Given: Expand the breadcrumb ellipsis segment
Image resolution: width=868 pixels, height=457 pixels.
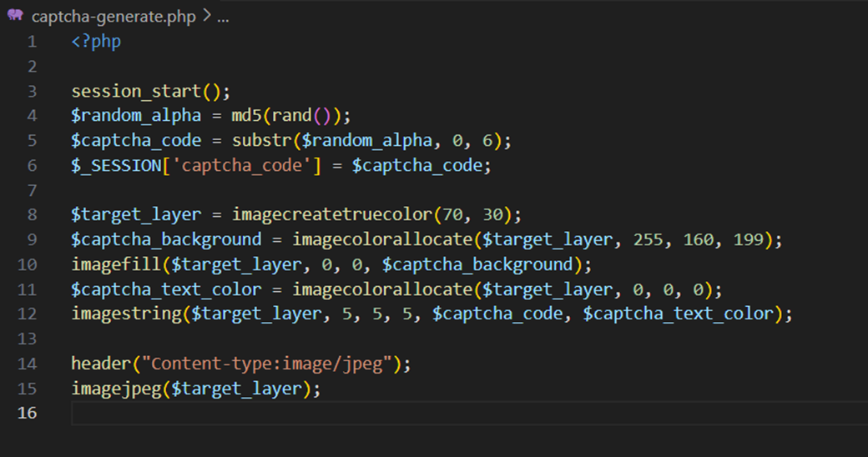Looking at the screenshot, I should [223, 18].
